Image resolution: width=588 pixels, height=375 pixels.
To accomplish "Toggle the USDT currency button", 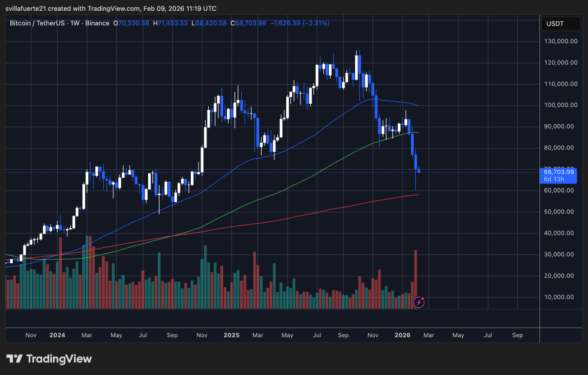I will 560,23.
